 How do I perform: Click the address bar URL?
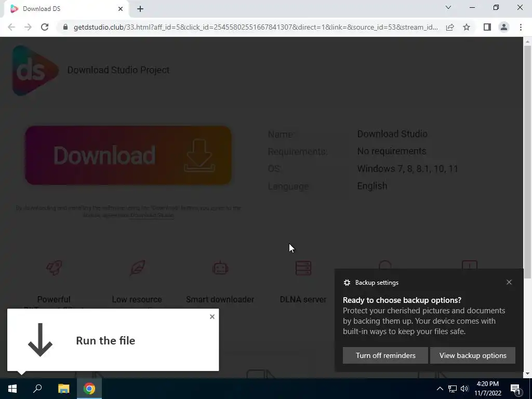[x=256, y=27]
